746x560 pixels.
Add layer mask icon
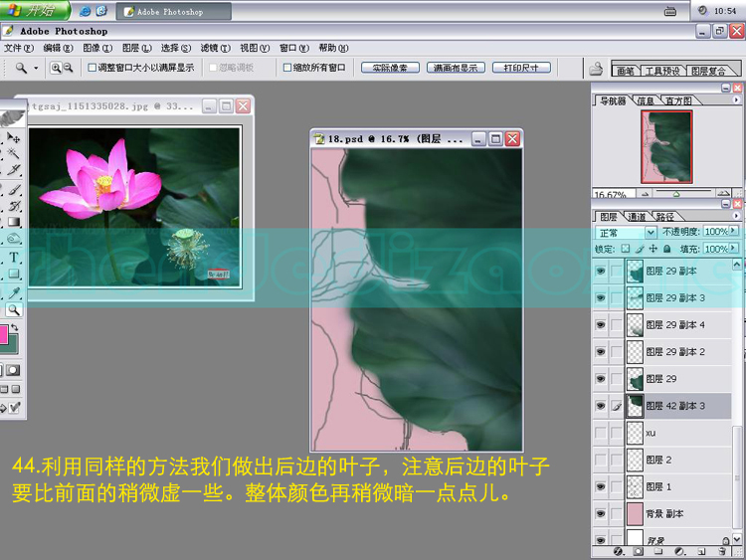(639, 551)
